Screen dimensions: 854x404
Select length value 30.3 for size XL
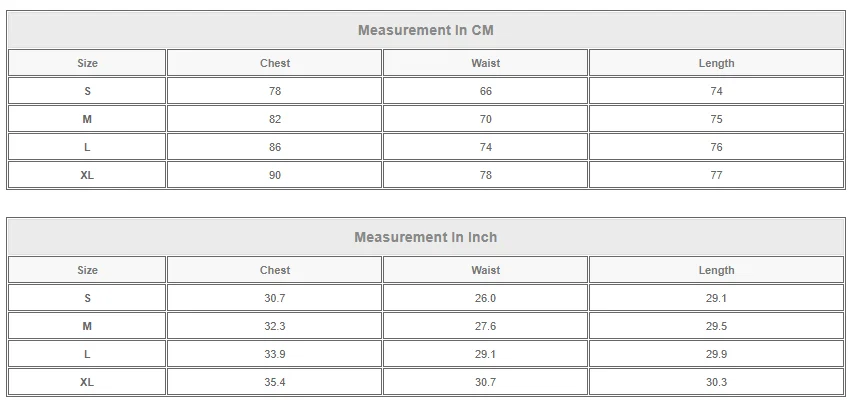716,382
